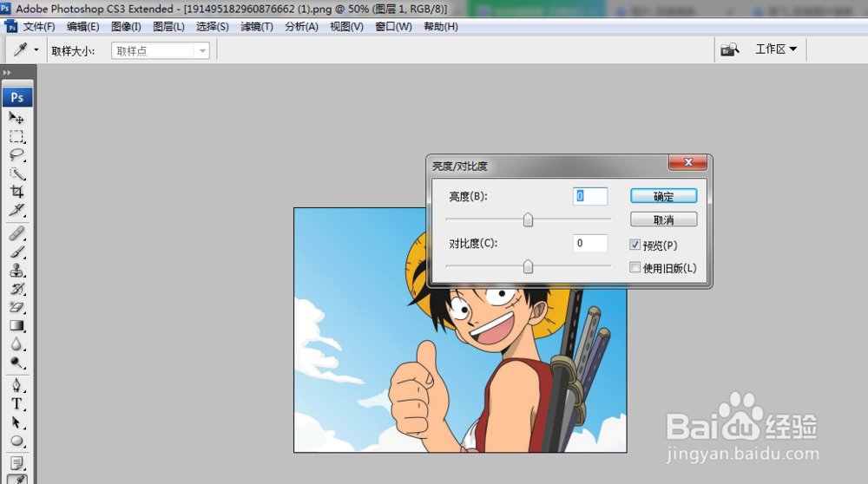The height and width of the screenshot is (484, 868).
Task: Toggle the 预览(P) preview checkbox
Action: coord(635,245)
